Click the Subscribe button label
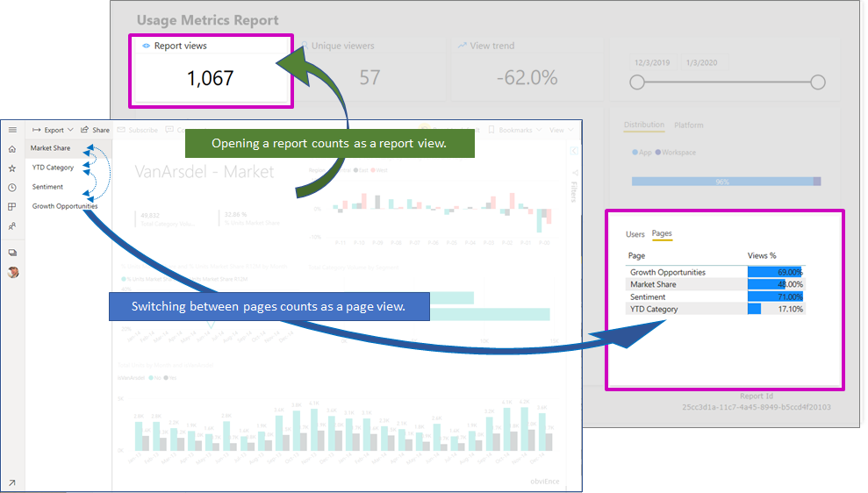This screenshot has width=868, height=493. click(x=143, y=130)
